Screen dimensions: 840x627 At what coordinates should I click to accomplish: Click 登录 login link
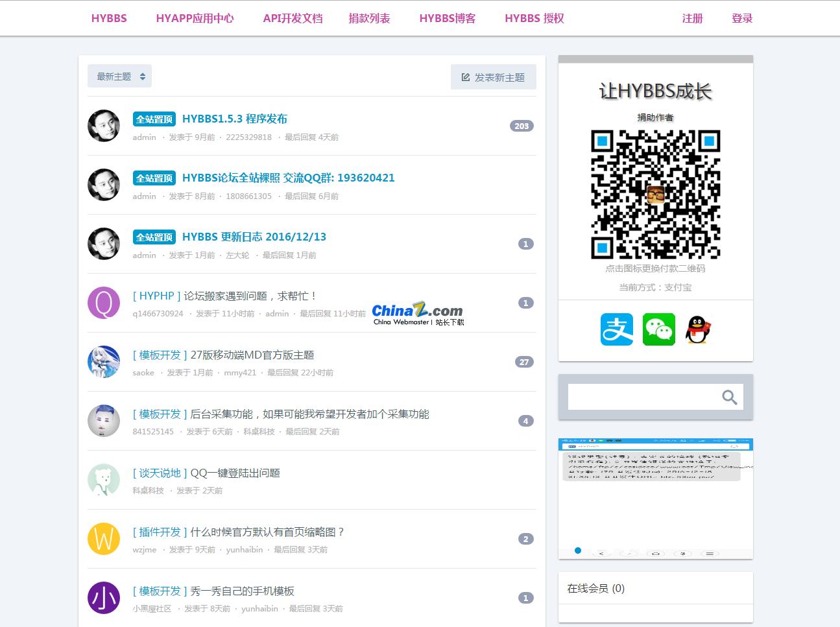point(742,18)
